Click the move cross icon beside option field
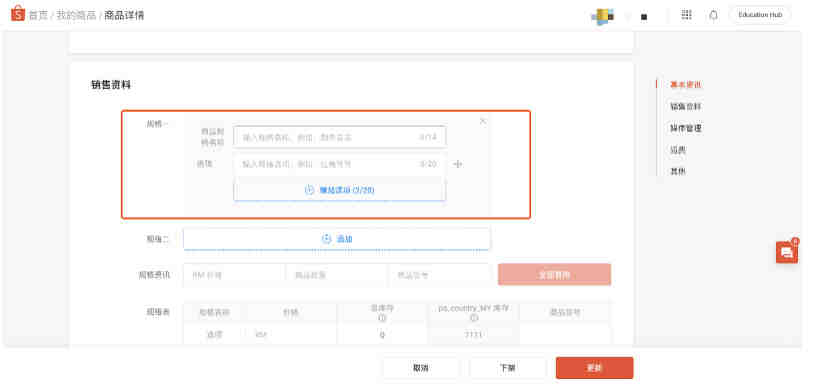Screen dimensions: 813x386 [x=457, y=164]
